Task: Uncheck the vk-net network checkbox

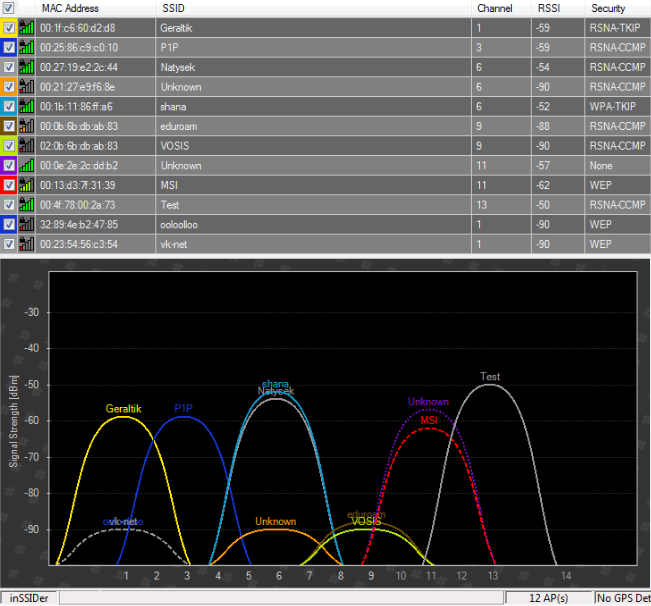Action: tap(9, 244)
